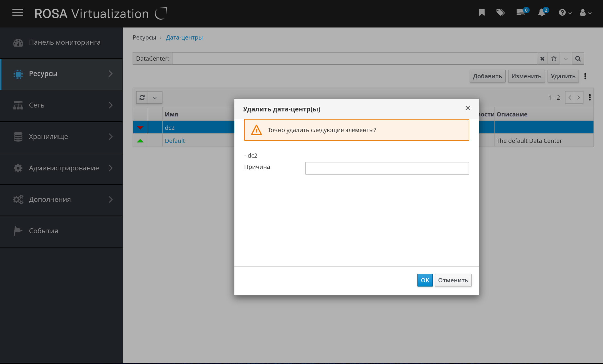This screenshot has width=603, height=364.
Task: Open the help dropdown menu
Action: (x=565, y=13)
